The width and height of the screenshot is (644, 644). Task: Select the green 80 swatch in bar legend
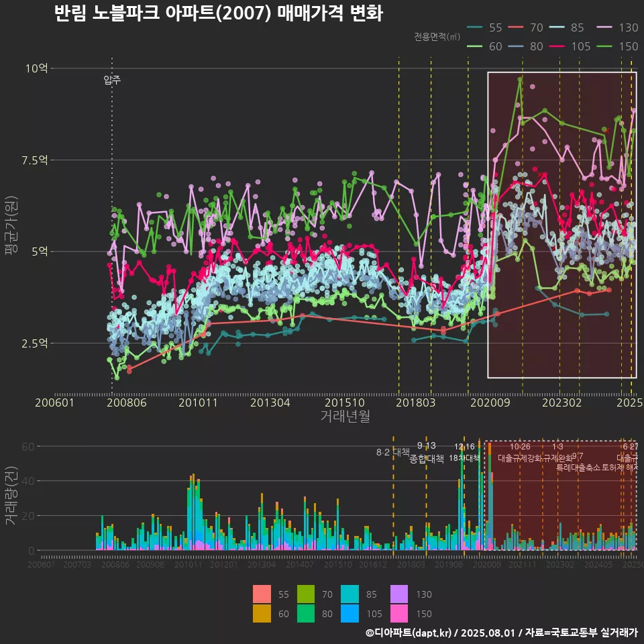tap(306, 613)
